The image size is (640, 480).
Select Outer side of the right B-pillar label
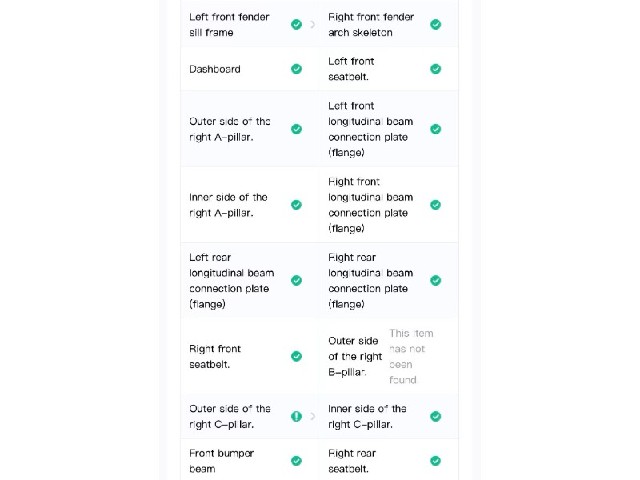(x=355, y=356)
